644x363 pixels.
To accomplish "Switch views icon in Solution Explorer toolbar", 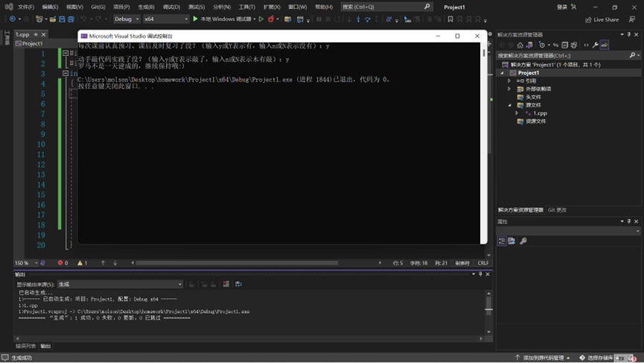I will (529, 45).
